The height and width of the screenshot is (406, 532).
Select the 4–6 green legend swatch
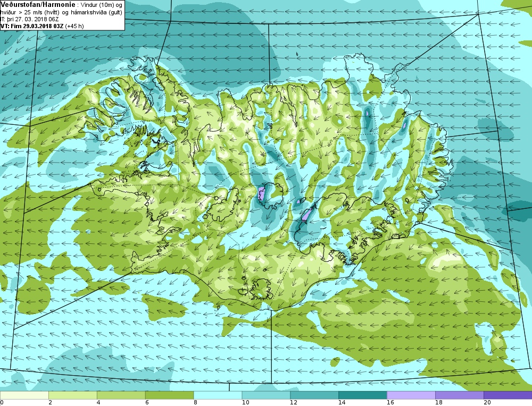pyautogui.click(x=121, y=395)
